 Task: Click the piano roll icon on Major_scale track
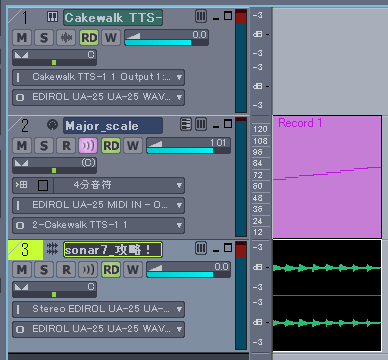click(x=186, y=125)
